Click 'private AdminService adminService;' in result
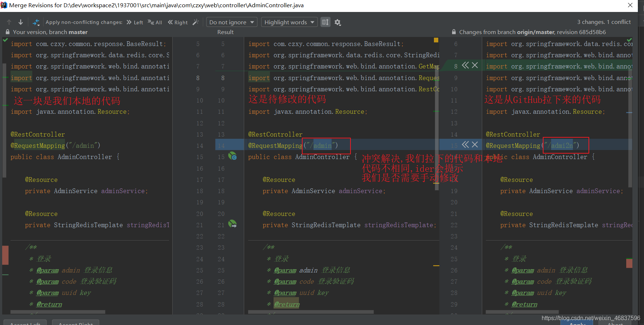 pos(324,191)
